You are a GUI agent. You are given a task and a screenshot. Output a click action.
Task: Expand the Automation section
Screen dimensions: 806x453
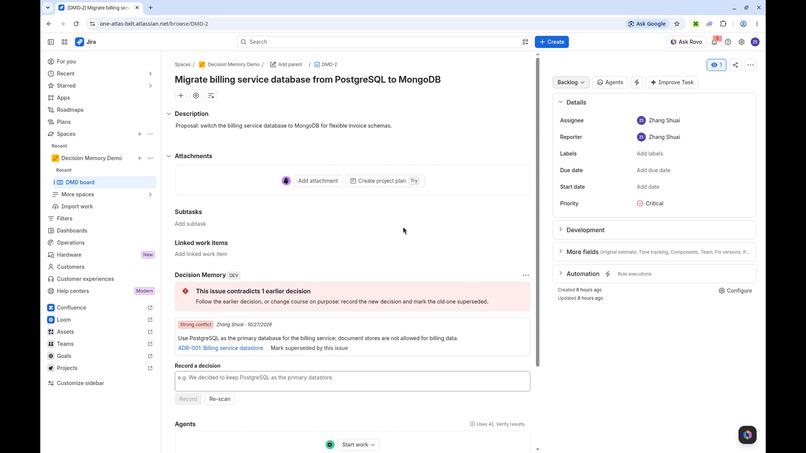[561, 274]
